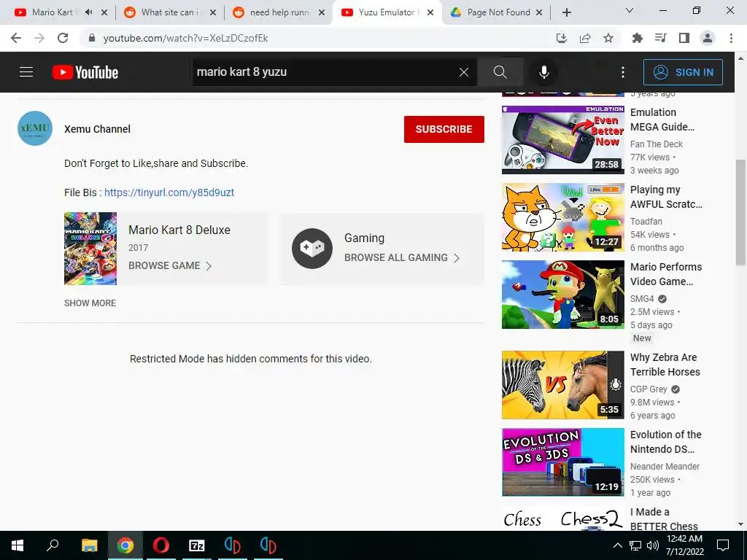Open the notification center icon

723,545
